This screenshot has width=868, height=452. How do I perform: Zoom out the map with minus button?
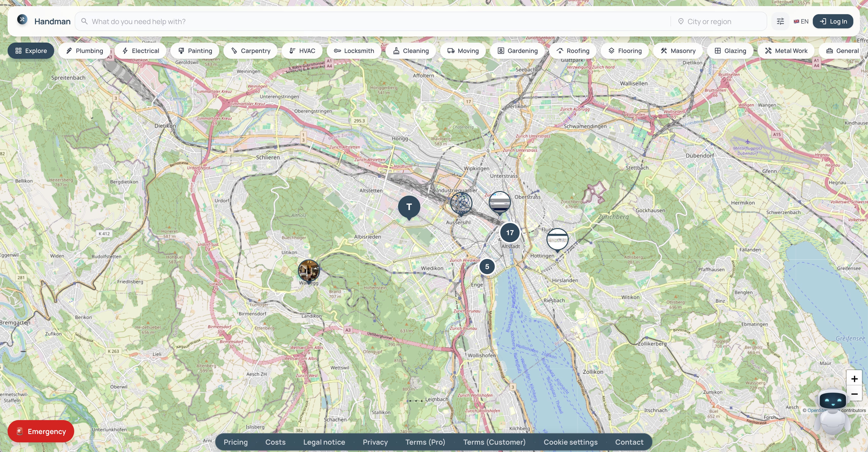click(854, 394)
